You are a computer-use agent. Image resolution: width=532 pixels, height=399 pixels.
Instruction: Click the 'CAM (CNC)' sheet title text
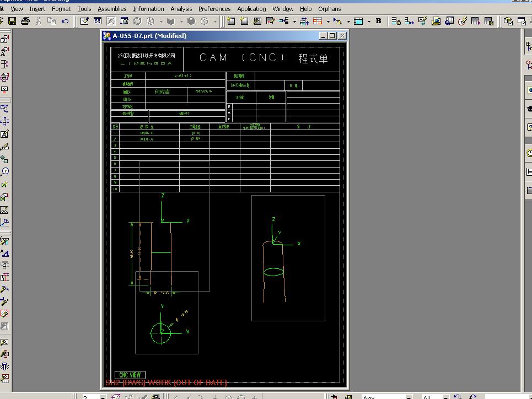242,58
